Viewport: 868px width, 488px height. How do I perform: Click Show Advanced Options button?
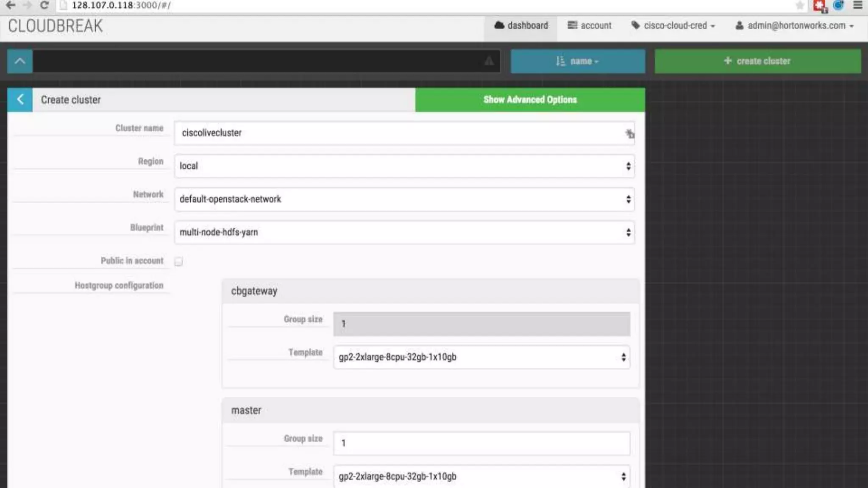[530, 100]
